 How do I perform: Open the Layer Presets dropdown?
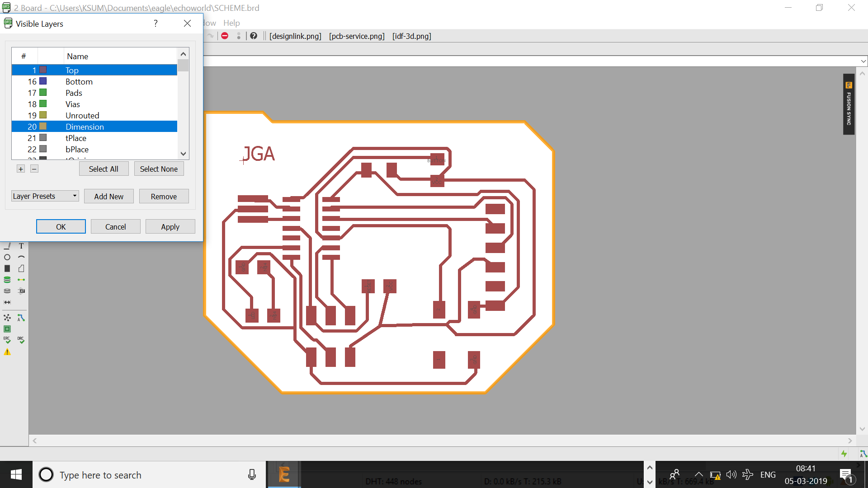click(x=45, y=196)
